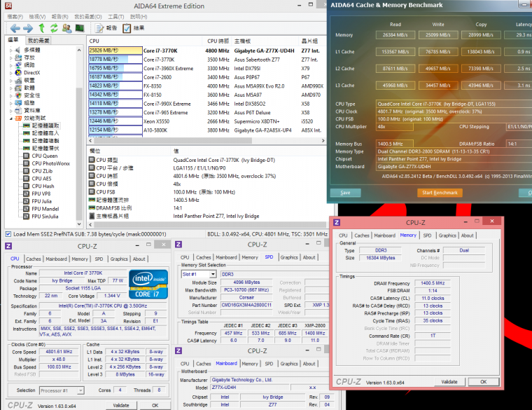Expand the 多媒體 tree node
The width and height of the screenshot is (532, 410).
point(10,50)
